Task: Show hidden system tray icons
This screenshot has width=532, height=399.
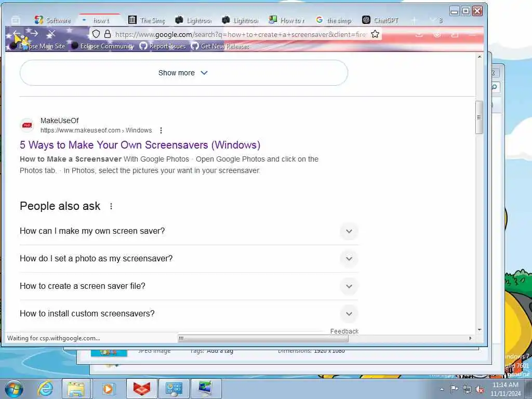Action: point(442,389)
